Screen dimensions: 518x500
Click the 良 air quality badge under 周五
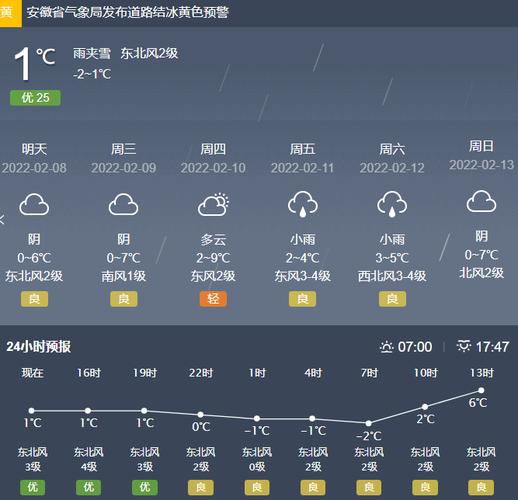tap(302, 299)
